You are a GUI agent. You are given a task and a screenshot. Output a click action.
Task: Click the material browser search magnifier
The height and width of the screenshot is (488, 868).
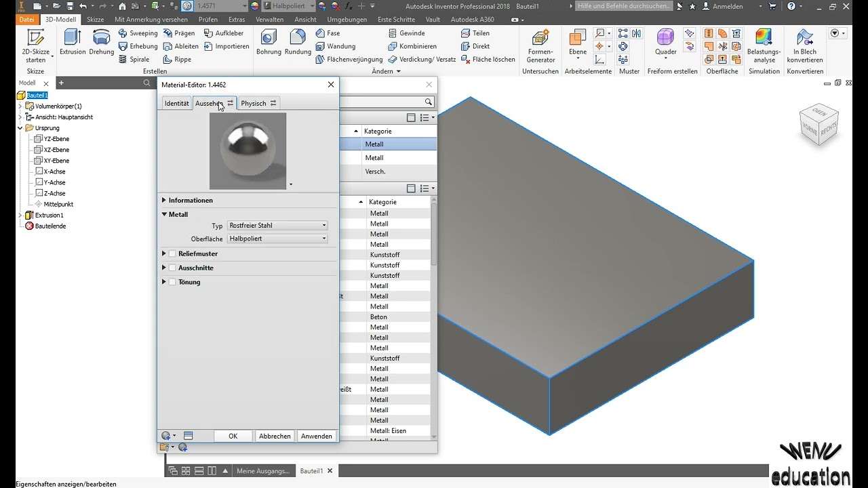429,102
